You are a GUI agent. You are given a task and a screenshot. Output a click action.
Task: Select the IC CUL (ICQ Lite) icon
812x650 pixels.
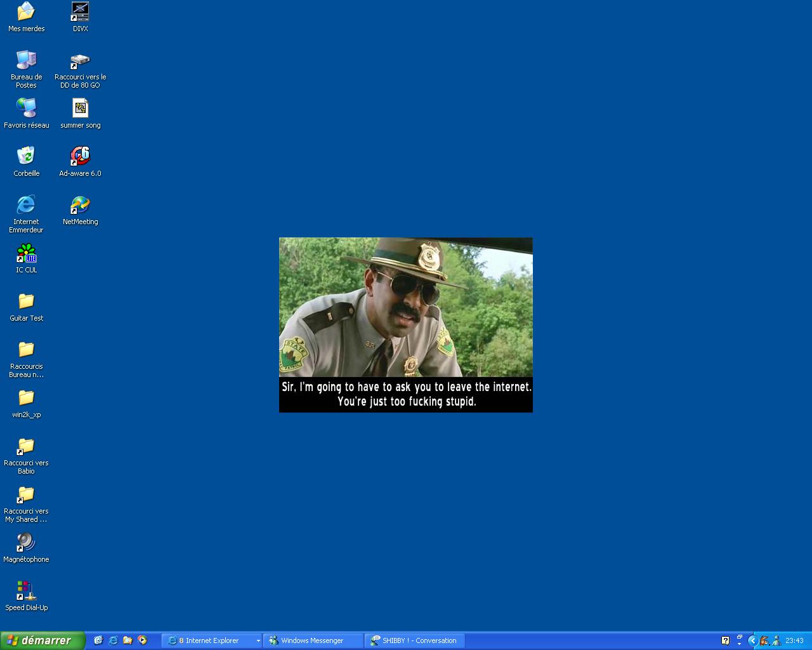pyautogui.click(x=26, y=253)
